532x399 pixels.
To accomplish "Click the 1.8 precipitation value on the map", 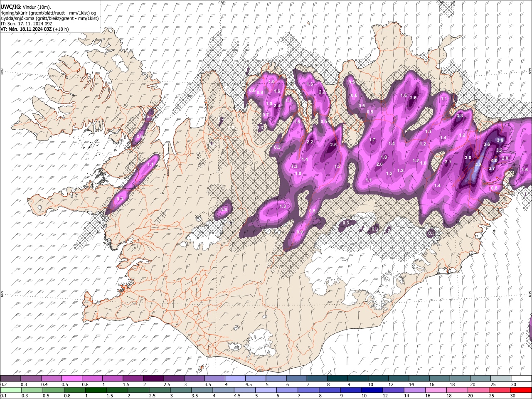I will (384, 157).
